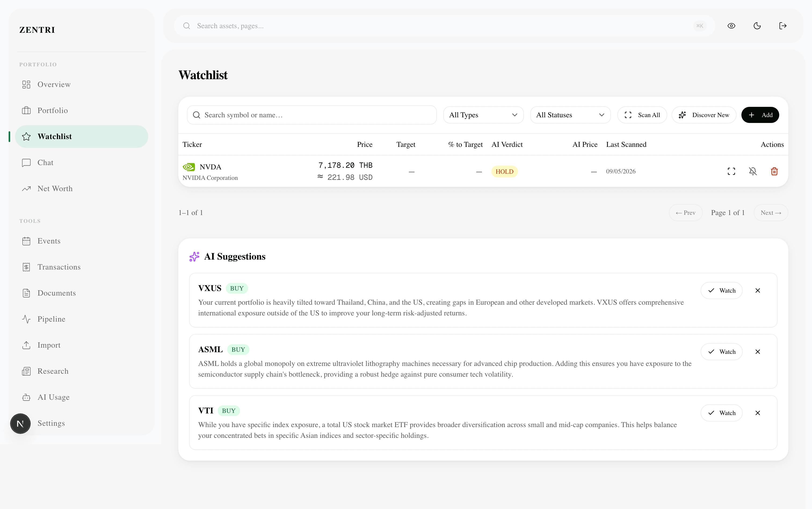The image size is (812, 509).
Task: Click the Transactions receipt icon
Action: (x=26, y=267)
